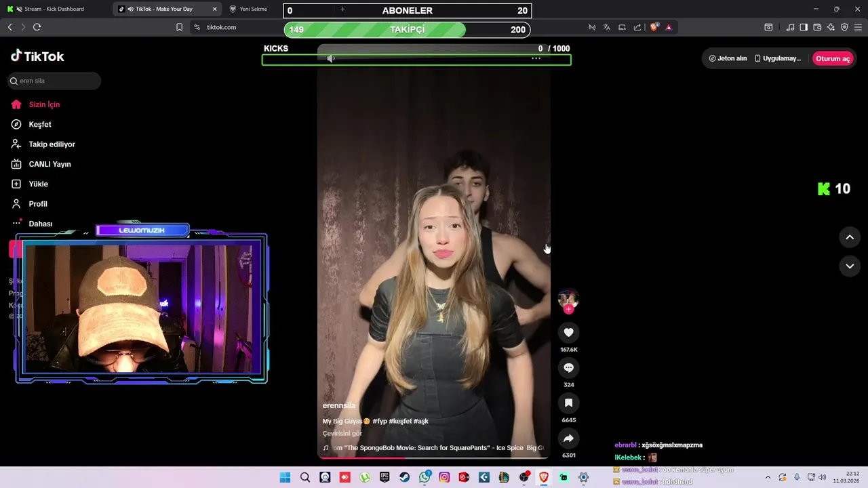This screenshot has width=868, height=488.
Task: Click the creator avatar beside the video
Action: 568,299
